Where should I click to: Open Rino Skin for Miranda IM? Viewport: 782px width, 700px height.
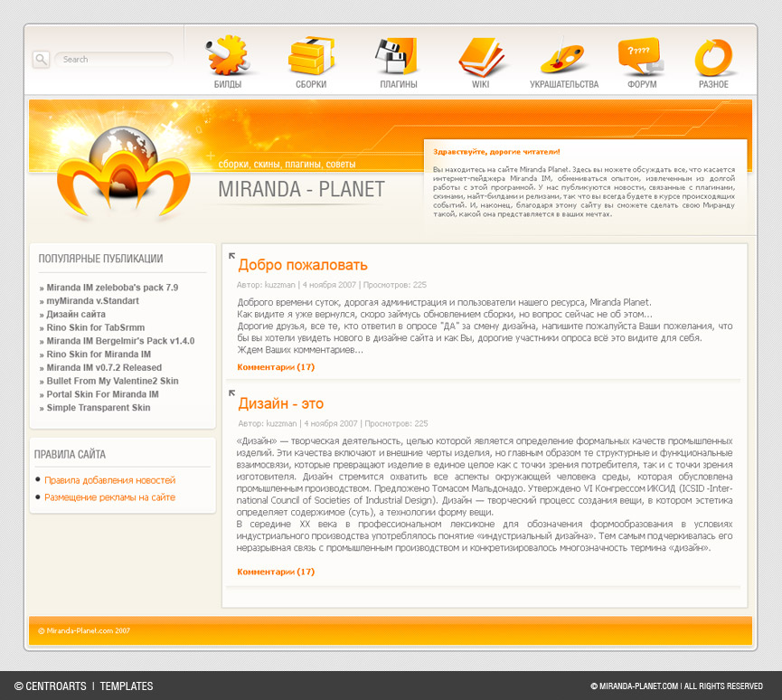99,355
